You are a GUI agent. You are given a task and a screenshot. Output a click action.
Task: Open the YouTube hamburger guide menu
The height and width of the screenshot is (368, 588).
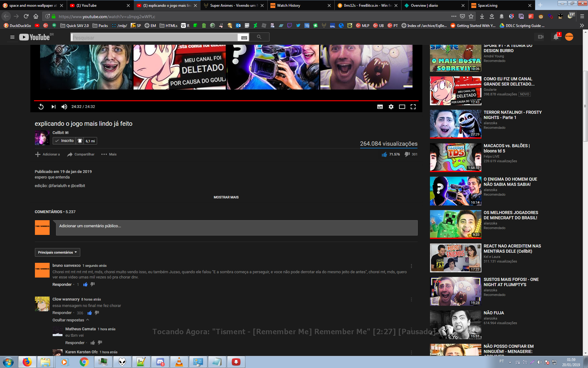pos(12,37)
